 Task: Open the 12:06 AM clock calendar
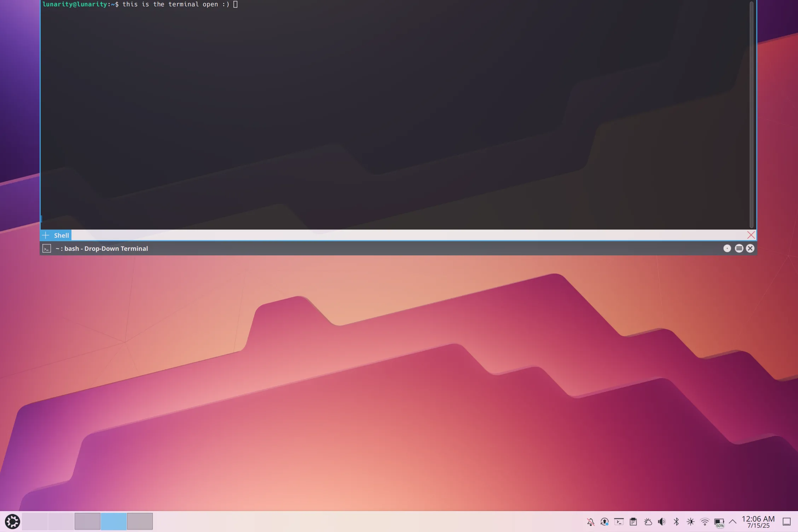click(758, 522)
